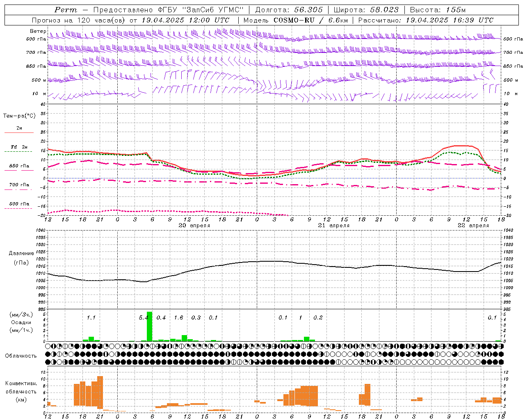Click the "500 гПа" temperature legend entry
This screenshot has width=525, height=420.
[x=19, y=204]
